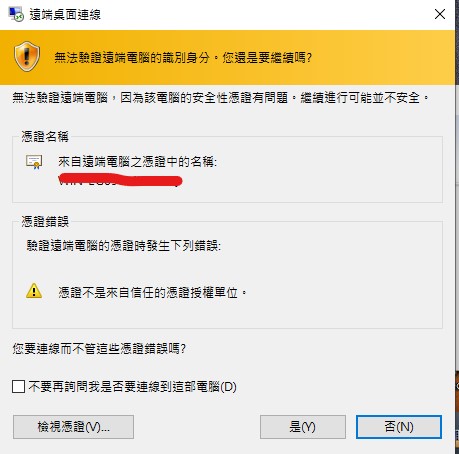459x454 pixels.
Task: Enable the 不要再詢問我是否要連線到這部電腦 checkbox
Action: pos(18,387)
